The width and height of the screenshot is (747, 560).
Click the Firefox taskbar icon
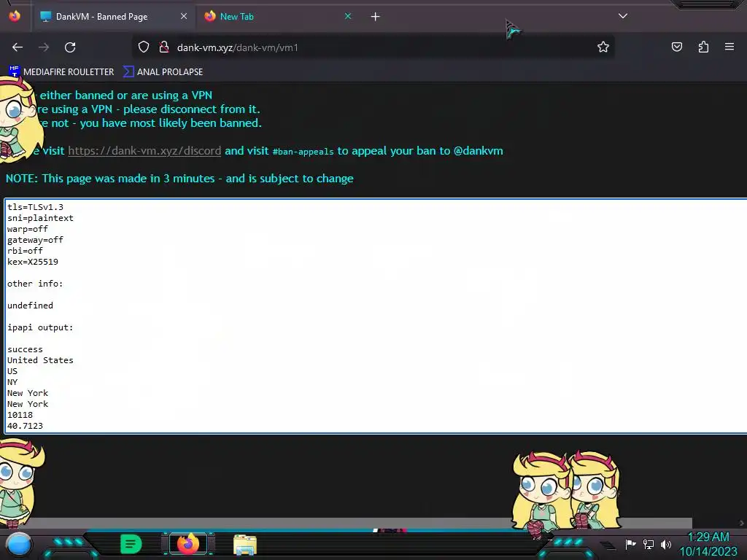pos(188,544)
